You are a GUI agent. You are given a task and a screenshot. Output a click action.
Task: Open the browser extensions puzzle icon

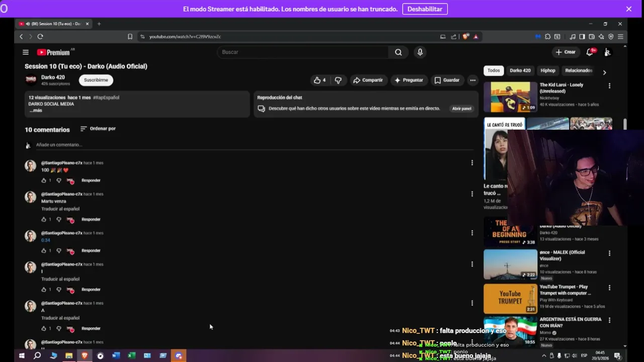pos(547,37)
